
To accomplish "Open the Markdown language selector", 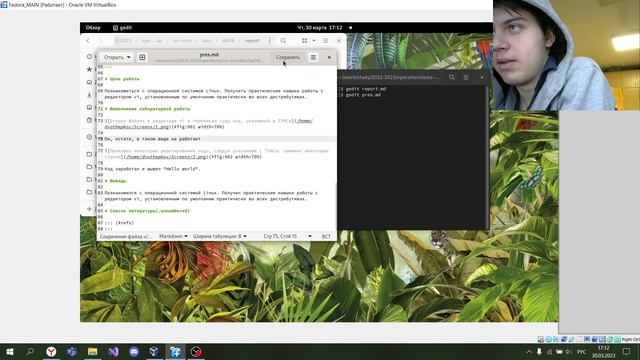I will coord(173,236).
